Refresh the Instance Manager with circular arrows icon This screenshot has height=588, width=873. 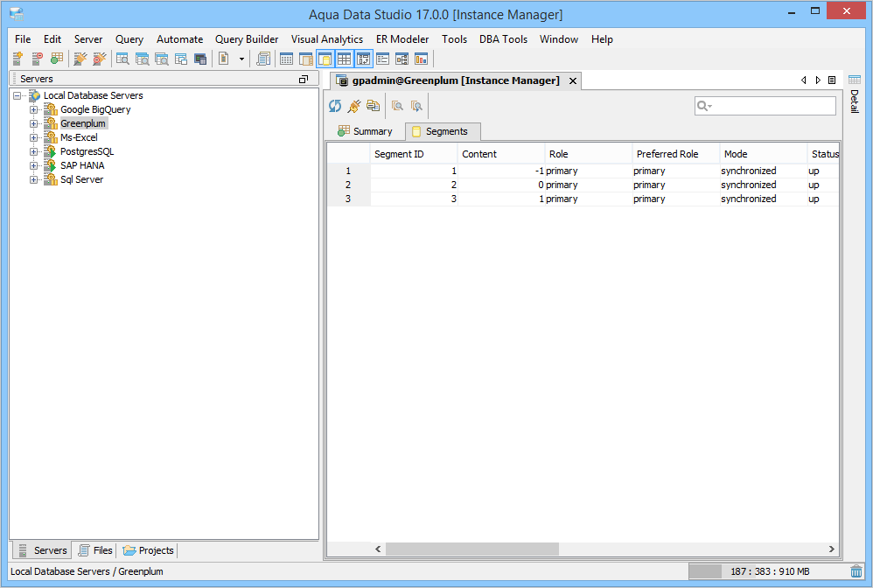pos(335,106)
